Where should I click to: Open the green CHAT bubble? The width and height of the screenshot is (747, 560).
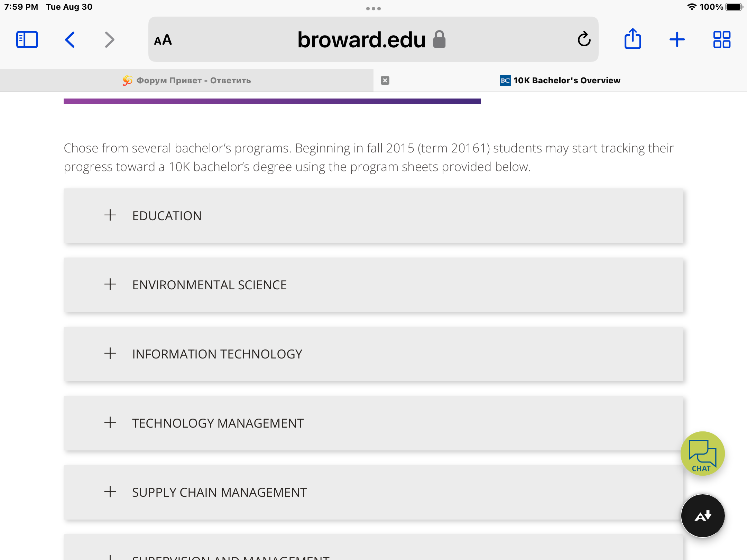702,454
